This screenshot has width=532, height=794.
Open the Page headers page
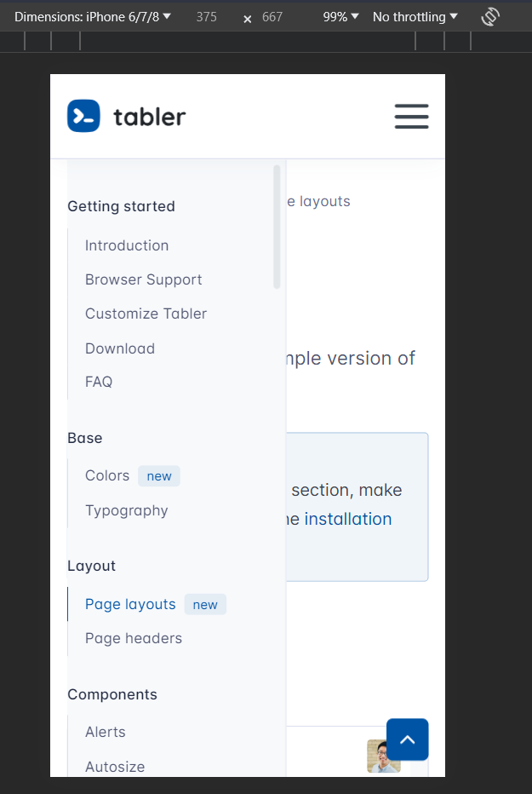point(134,638)
